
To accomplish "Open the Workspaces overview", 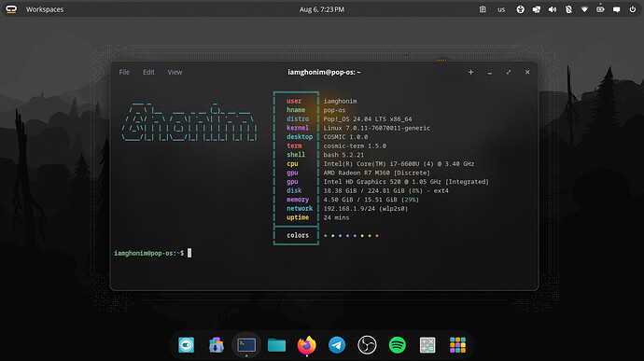I will pos(45,9).
